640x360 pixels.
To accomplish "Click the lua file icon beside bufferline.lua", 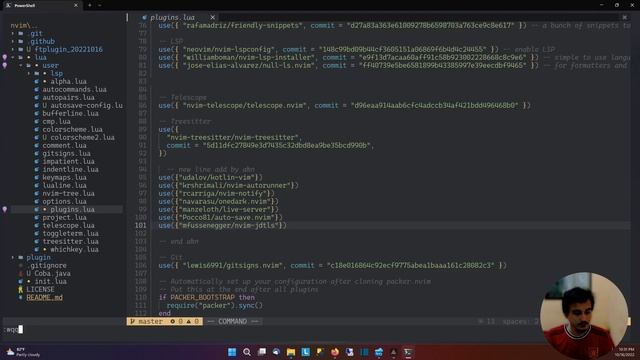I will pos(37,113).
